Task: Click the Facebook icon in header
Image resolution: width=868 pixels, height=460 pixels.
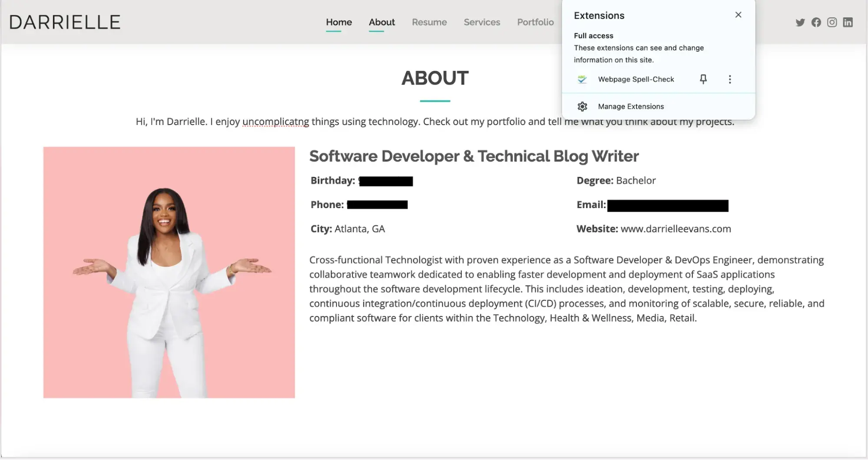Action: (x=816, y=23)
